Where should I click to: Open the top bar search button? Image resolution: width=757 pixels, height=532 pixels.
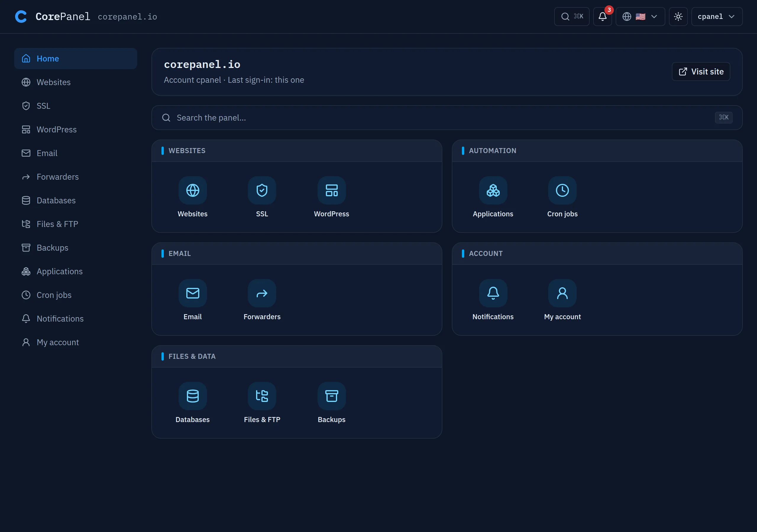(572, 17)
